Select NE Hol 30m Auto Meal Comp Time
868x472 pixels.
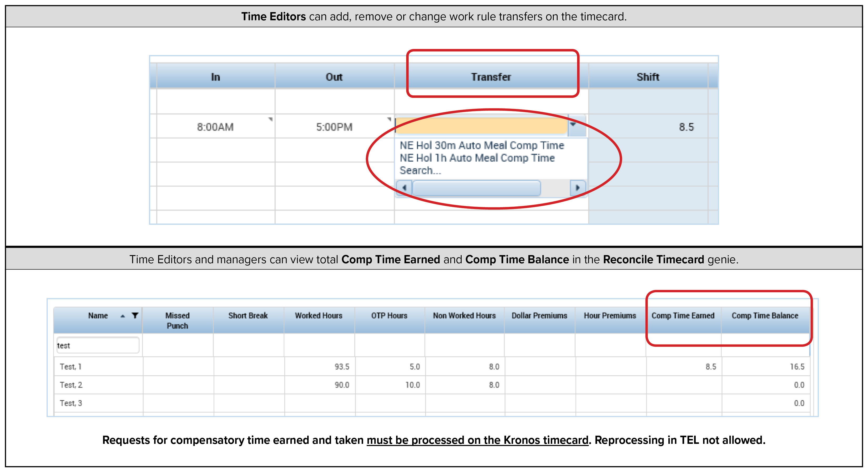(x=482, y=145)
